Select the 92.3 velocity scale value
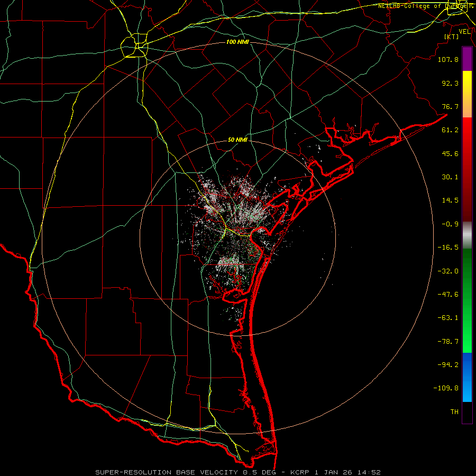This screenshot has height=476, width=476. pyautogui.click(x=450, y=83)
